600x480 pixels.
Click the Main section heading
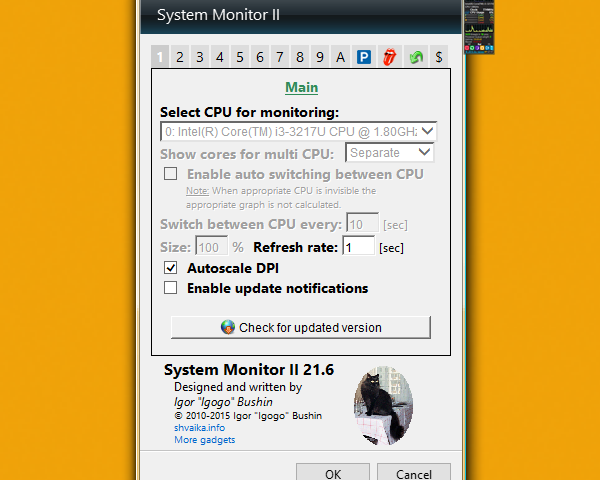302,87
